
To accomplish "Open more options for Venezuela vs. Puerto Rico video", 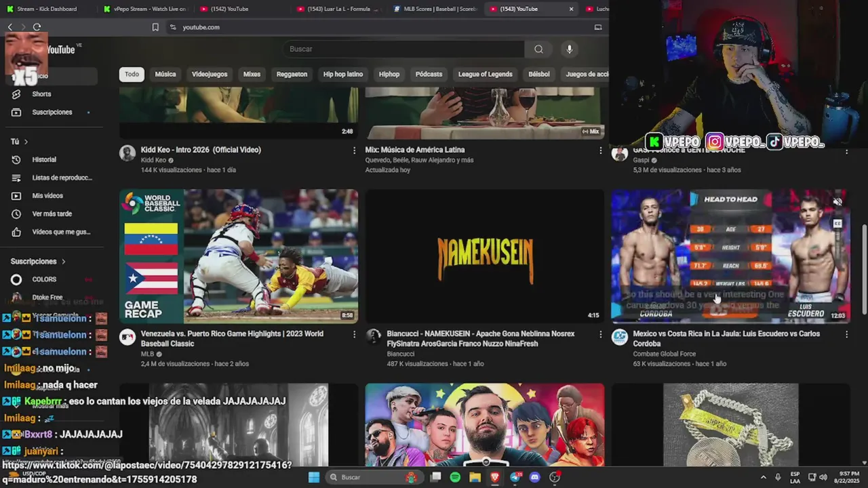I will pos(354,334).
